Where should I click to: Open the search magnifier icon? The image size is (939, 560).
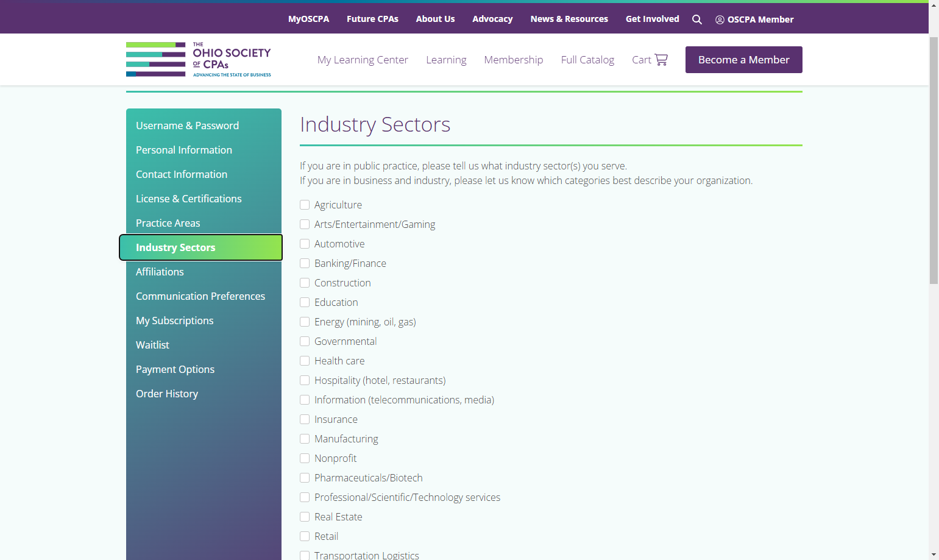point(697,19)
